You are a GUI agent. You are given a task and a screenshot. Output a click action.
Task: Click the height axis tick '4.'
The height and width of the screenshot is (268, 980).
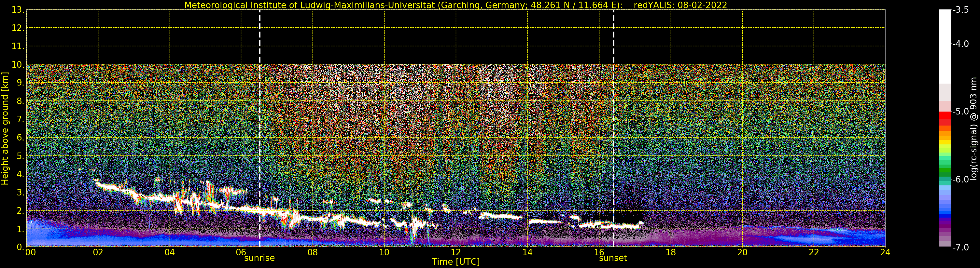pos(20,174)
